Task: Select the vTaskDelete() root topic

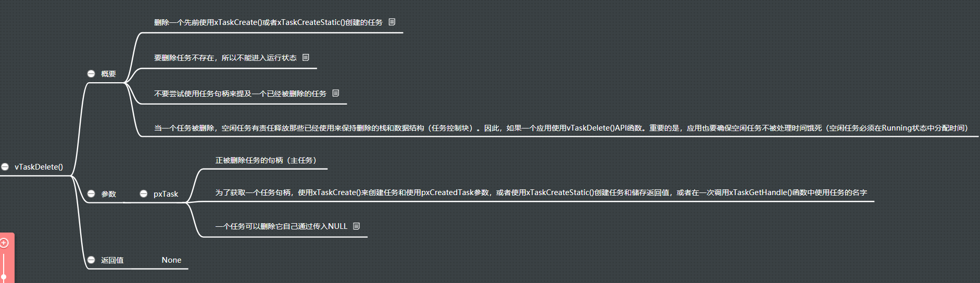Action: coord(39,167)
